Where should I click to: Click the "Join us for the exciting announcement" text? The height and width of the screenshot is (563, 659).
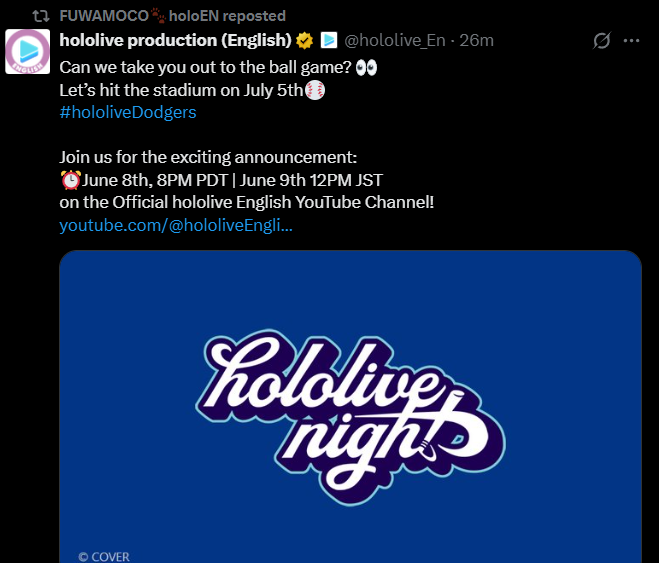(208, 158)
